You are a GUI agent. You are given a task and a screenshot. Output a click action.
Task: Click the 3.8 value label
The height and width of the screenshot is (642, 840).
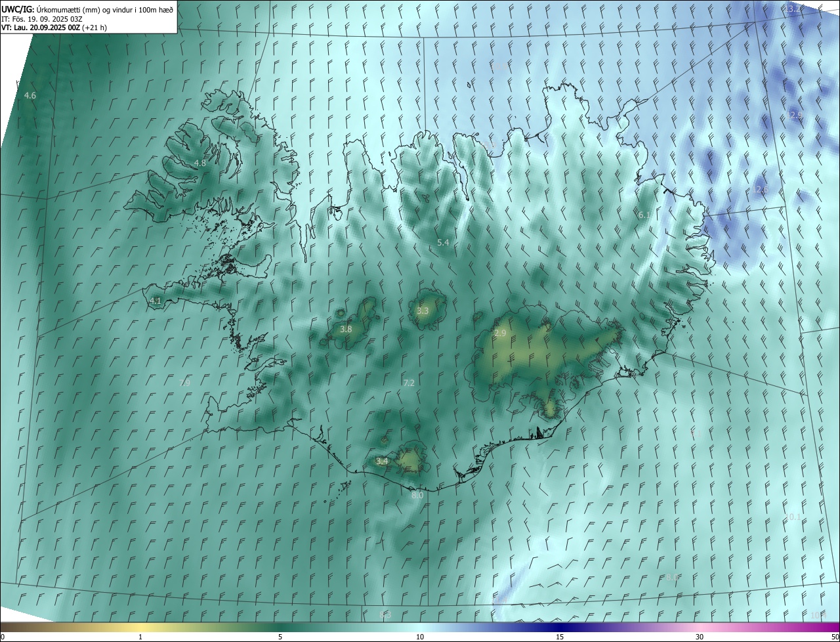pos(346,330)
